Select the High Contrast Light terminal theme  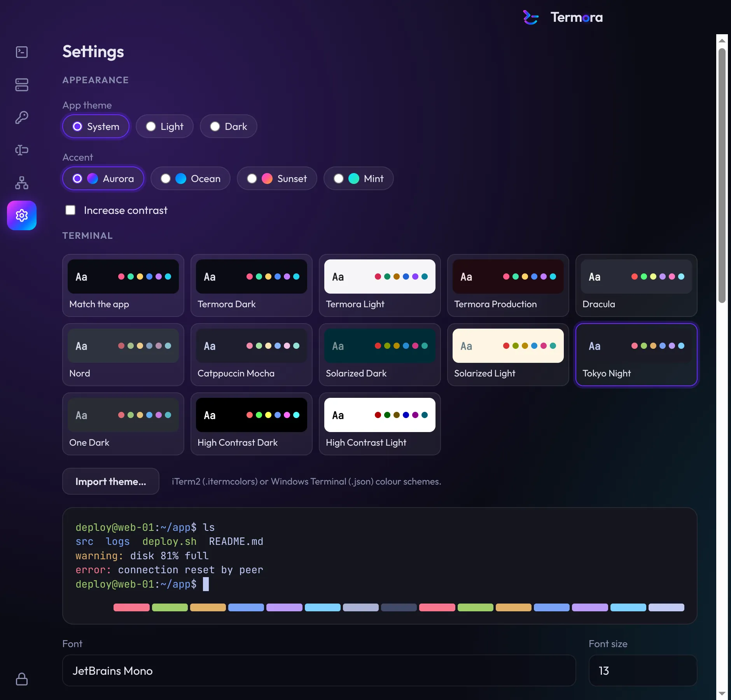click(380, 424)
